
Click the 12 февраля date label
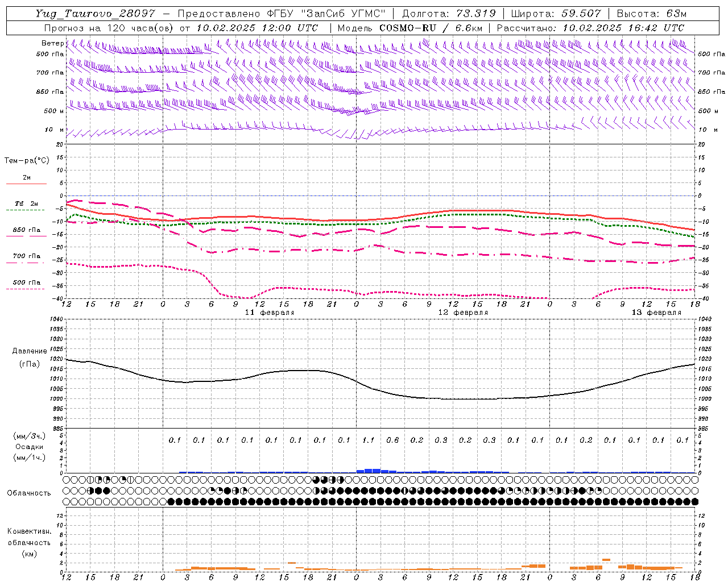coord(463,313)
